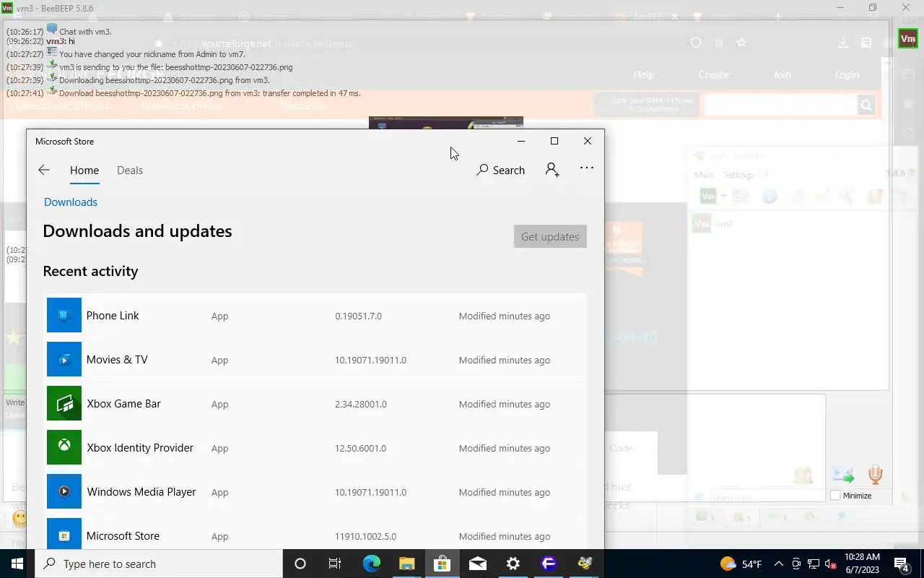924x578 pixels.
Task: Select the Windows Media Player row name
Action: (x=141, y=492)
